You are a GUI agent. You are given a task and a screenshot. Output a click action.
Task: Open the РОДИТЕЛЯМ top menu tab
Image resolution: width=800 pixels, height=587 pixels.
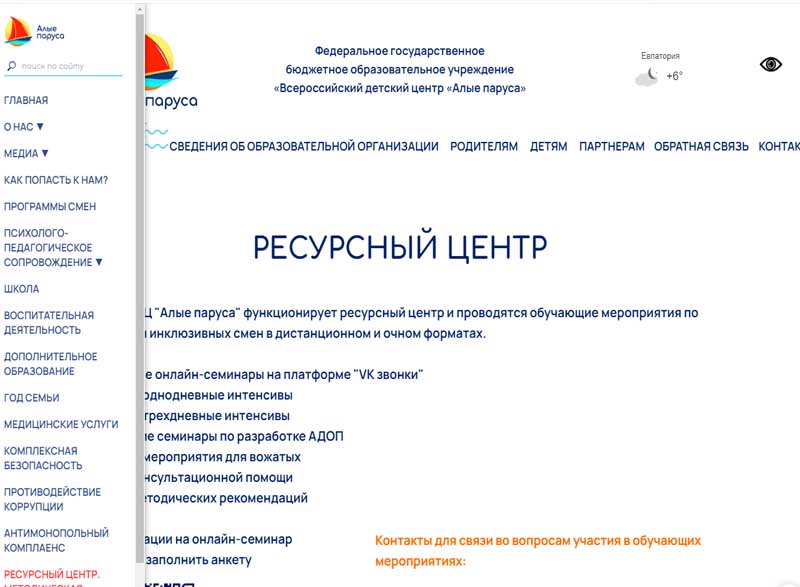pyautogui.click(x=484, y=146)
